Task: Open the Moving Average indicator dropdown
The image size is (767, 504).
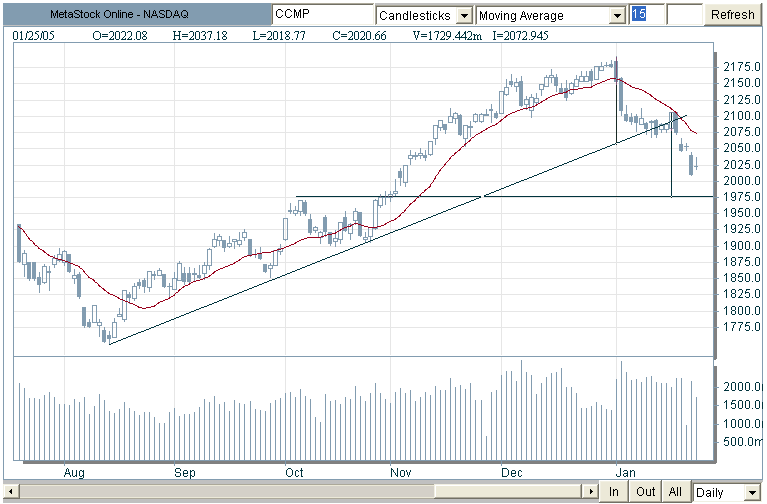Action: point(617,16)
